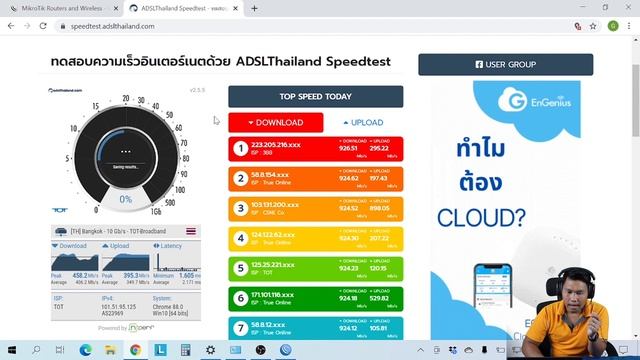
Task: Click rank 3 entry 103.131.200.xxx
Action: click(316, 209)
